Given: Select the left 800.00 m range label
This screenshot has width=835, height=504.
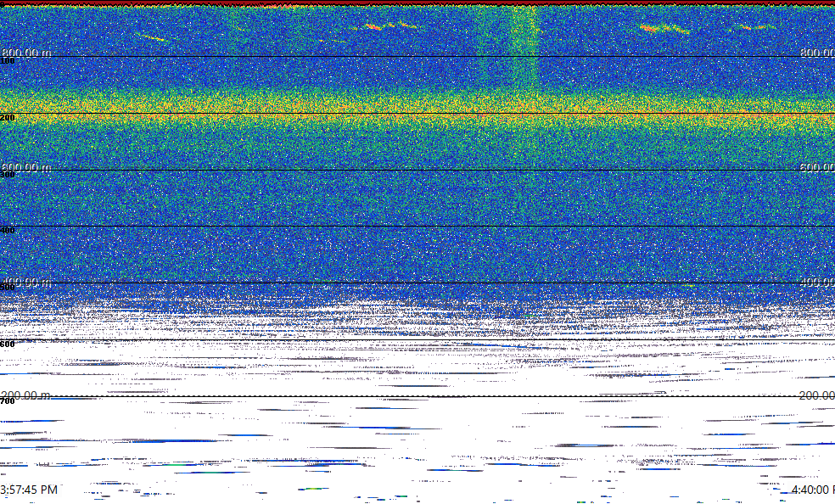Looking at the screenshot, I should pos(26,52).
